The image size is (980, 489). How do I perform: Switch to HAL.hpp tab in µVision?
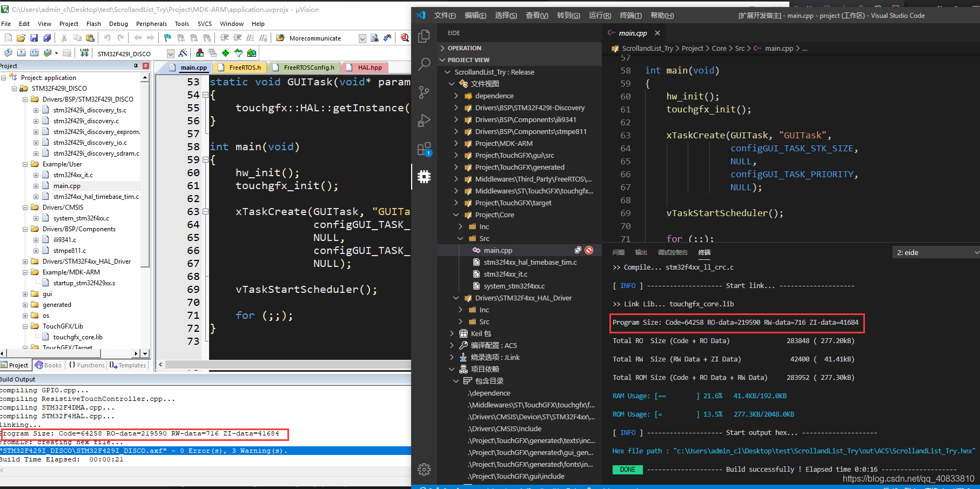[365, 68]
